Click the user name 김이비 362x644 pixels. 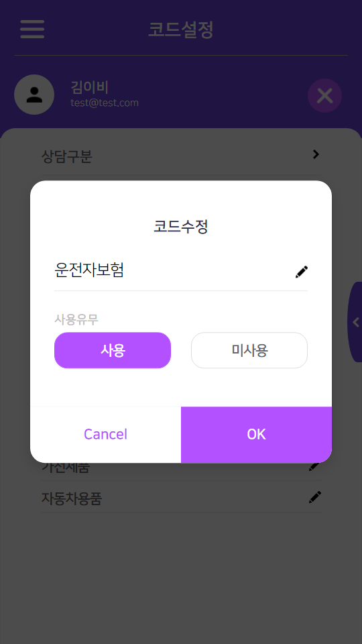click(x=89, y=87)
